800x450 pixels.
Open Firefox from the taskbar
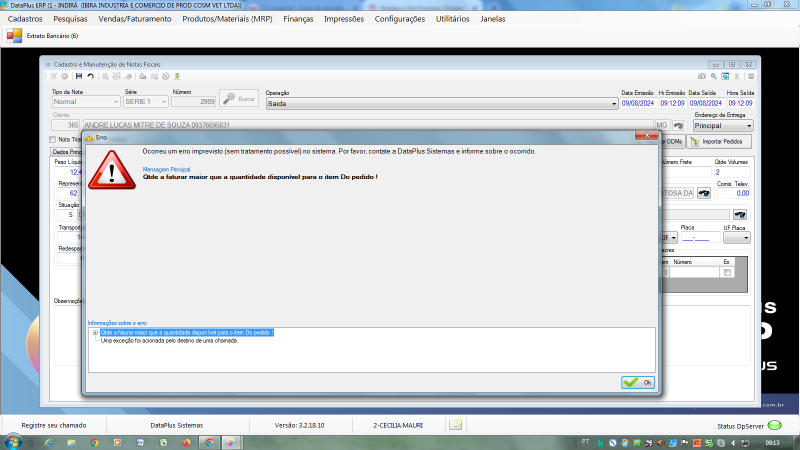pos(186,442)
